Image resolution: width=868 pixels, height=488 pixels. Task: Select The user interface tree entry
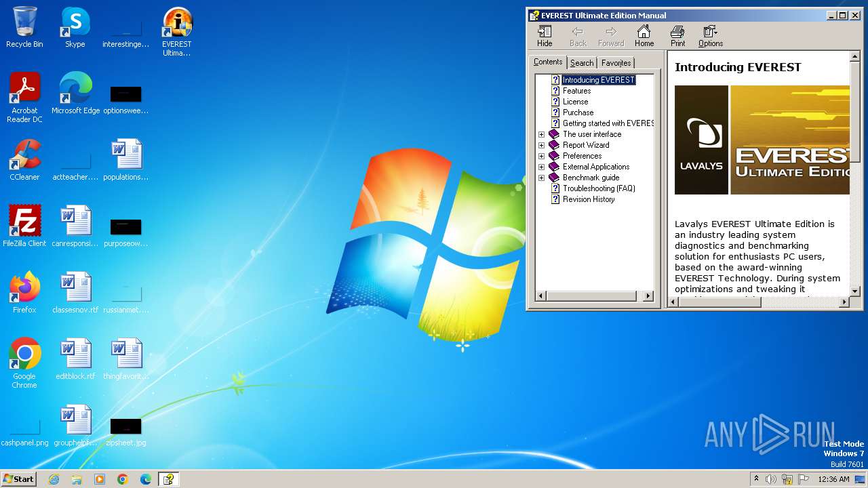click(592, 134)
